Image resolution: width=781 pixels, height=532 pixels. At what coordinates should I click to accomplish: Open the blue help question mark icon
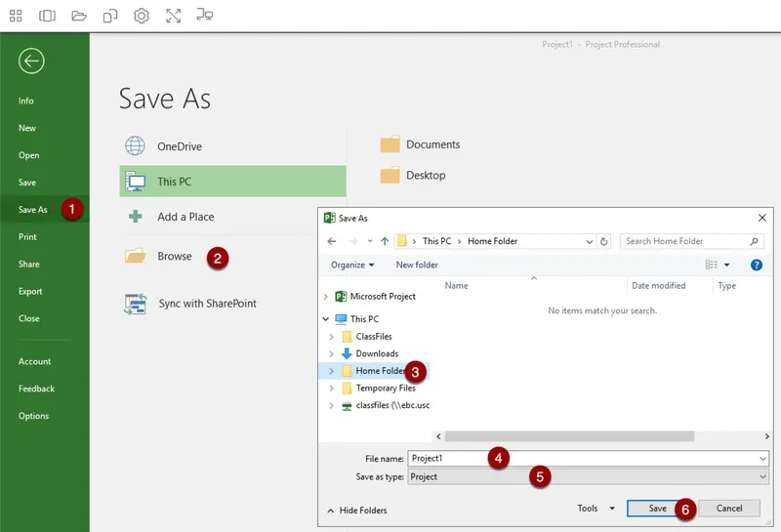[x=756, y=265]
